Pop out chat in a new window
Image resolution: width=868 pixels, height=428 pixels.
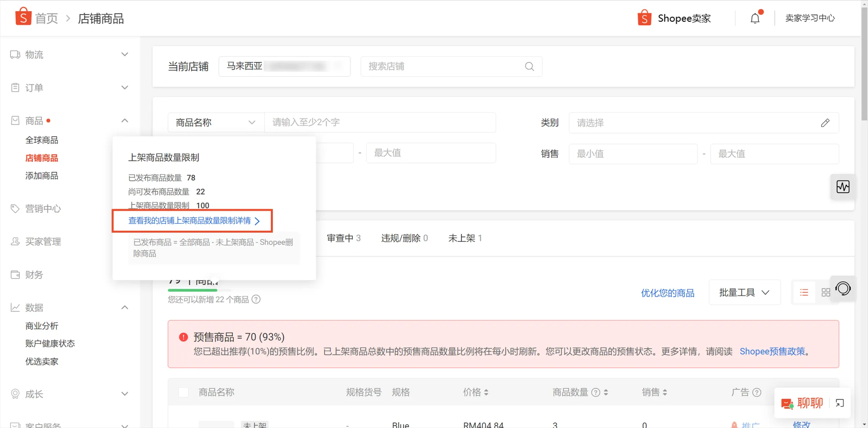click(x=840, y=403)
